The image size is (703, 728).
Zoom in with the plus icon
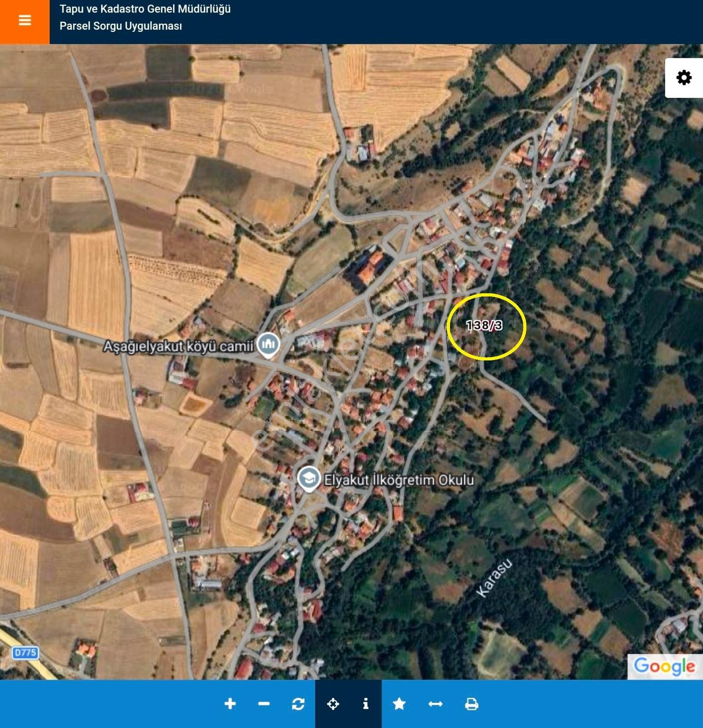230,704
